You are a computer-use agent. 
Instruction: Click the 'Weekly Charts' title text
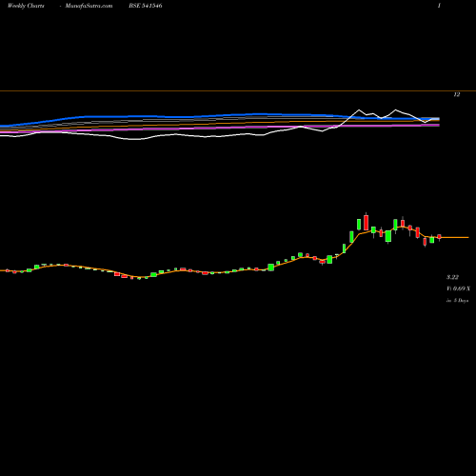26,6
